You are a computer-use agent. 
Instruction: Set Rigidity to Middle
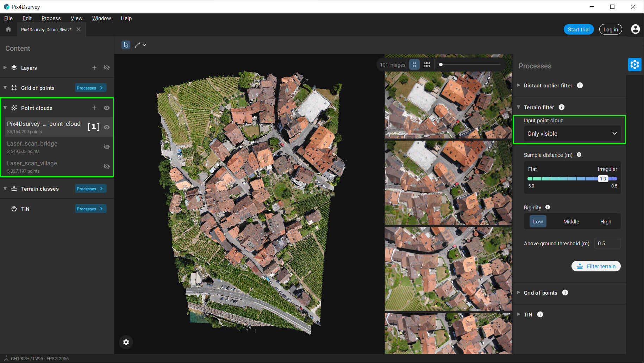pyautogui.click(x=571, y=221)
